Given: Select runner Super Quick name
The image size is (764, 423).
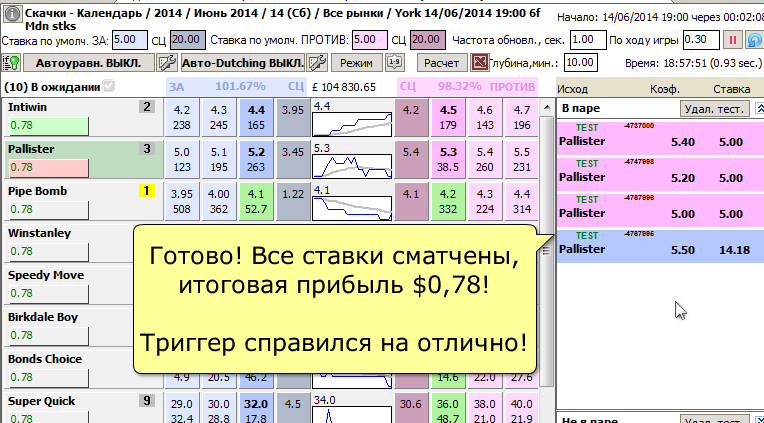Looking at the screenshot, I should pos(41,402).
